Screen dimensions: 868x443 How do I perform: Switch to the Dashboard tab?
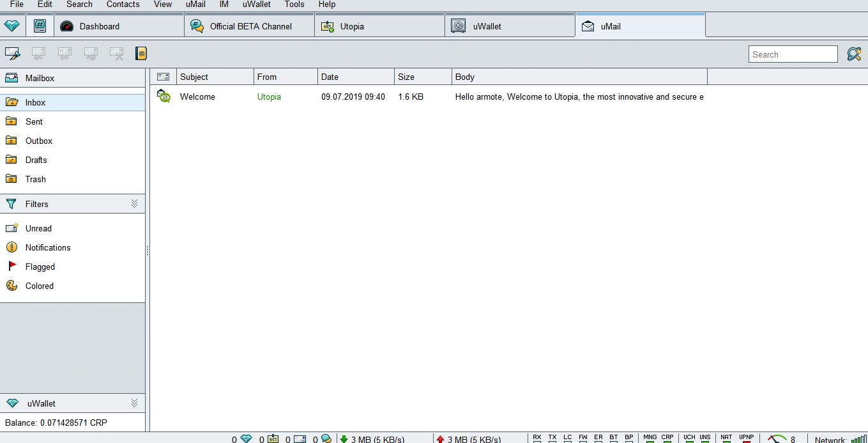tap(99, 26)
